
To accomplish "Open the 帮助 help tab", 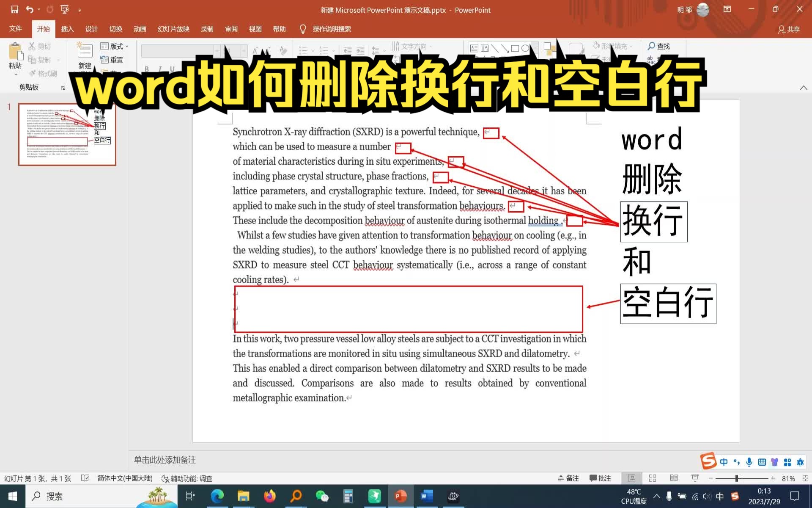I will pyautogui.click(x=279, y=29).
